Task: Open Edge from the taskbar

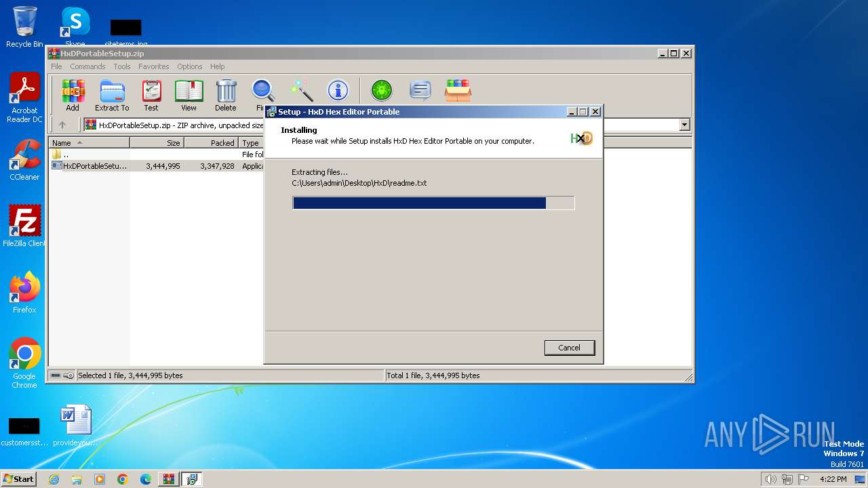Action: click(x=146, y=479)
